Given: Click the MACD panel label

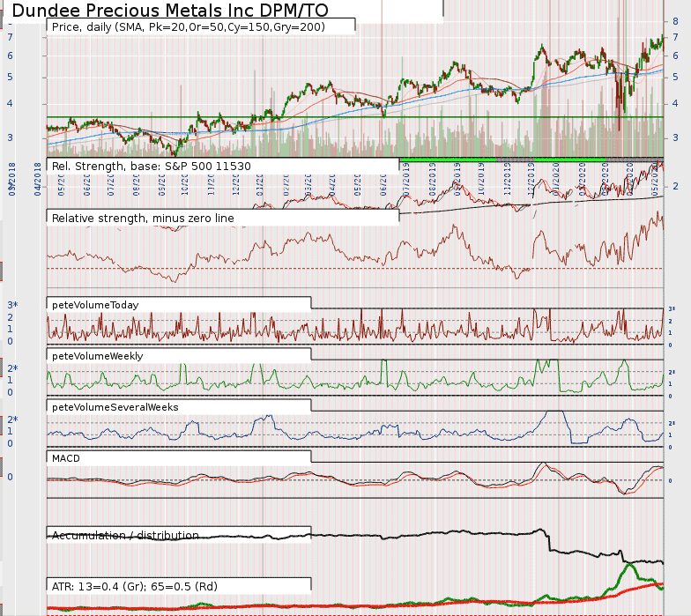Looking at the screenshot, I should [x=65, y=458].
